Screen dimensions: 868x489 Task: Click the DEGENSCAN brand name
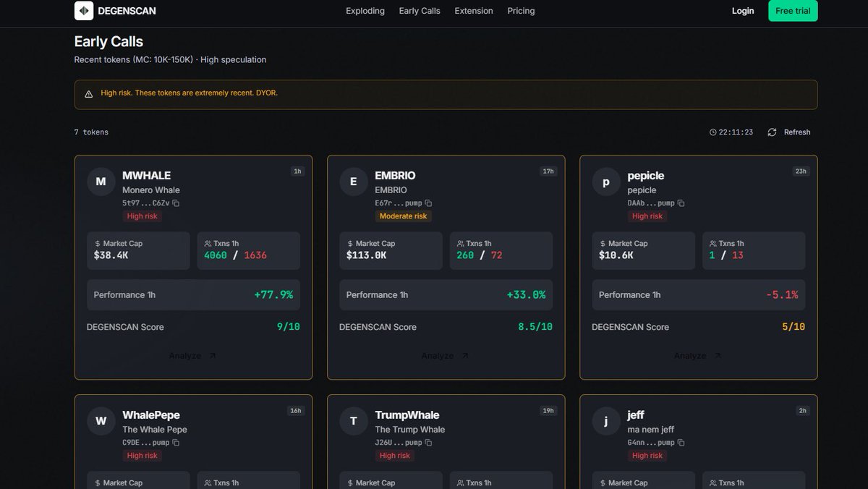(x=127, y=11)
